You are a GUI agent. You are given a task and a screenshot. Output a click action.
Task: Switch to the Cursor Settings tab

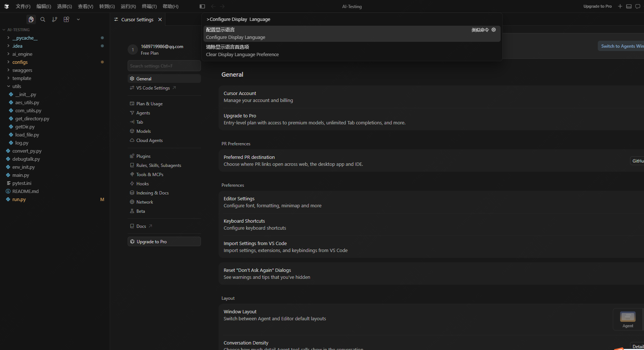tap(137, 19)
